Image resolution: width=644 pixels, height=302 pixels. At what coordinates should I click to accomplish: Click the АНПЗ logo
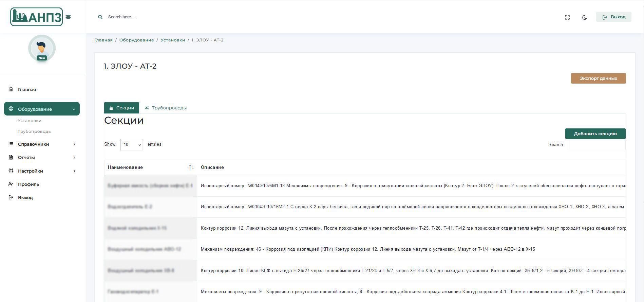click(36, 17)
